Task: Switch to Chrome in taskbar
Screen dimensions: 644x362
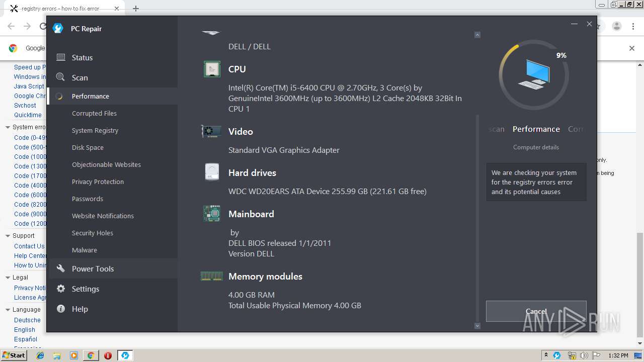Action: [91, 355]
